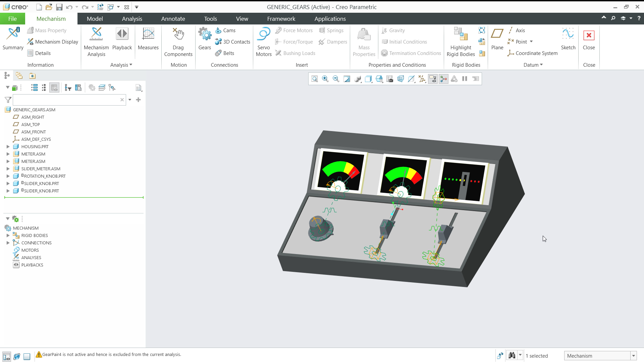The image size is (644, 362).
Task: Switch to the Annotate ribbon tab
Action: tap(173, 19)
